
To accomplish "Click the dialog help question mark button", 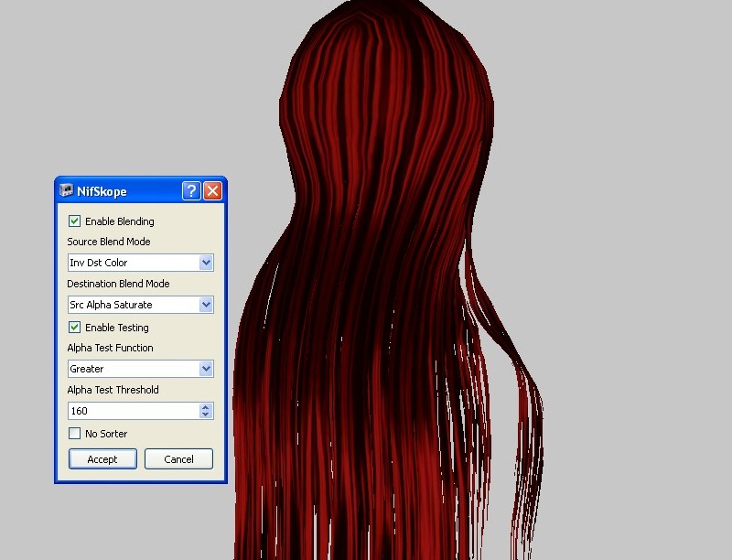I will pos(191,191).
